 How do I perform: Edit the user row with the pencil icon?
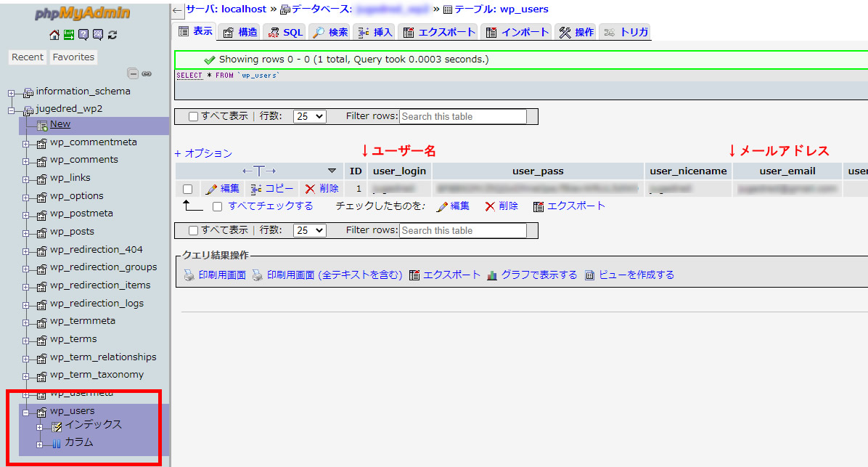pyautogui.click(x=216, y=188)
